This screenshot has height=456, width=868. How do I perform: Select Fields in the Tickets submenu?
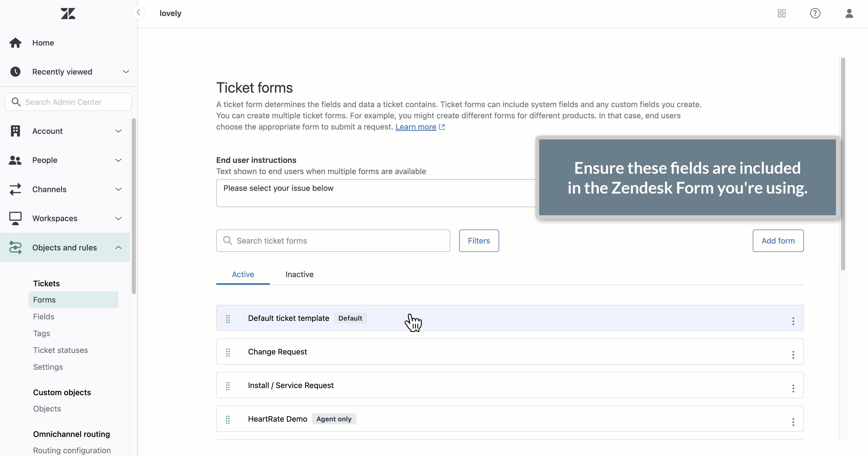(44, 317)
